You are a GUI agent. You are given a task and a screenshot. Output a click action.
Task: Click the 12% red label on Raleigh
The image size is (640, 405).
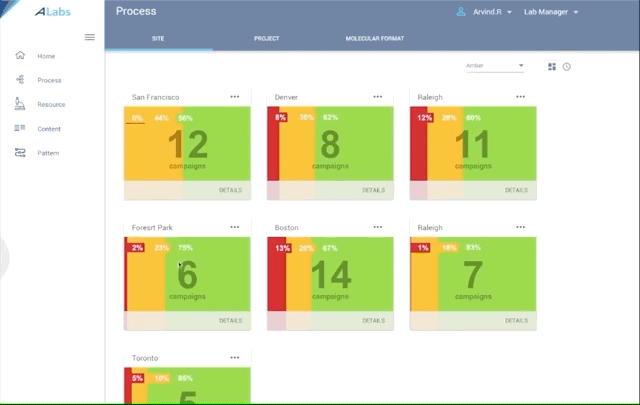point(424,118)
